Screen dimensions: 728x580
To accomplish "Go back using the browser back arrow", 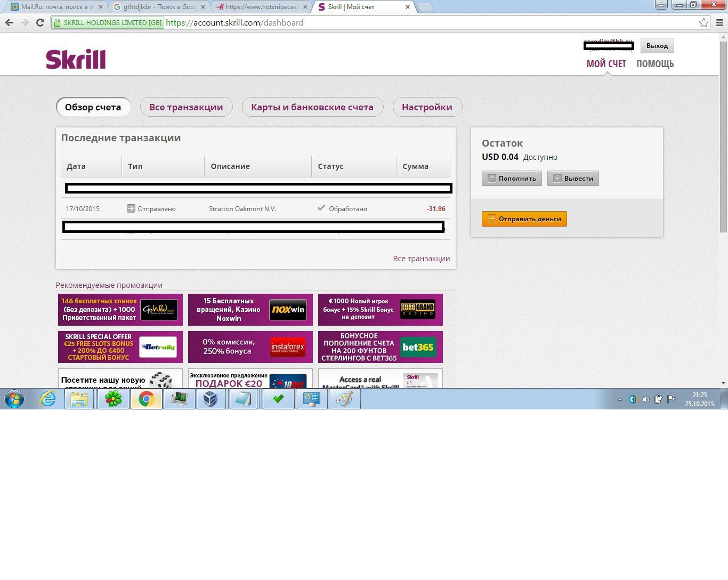I will 9,23.
